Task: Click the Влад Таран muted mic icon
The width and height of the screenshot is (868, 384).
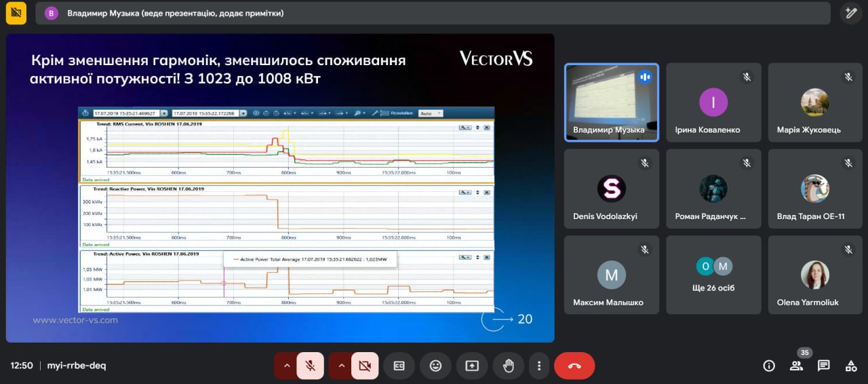Action: tap(848, 163)
